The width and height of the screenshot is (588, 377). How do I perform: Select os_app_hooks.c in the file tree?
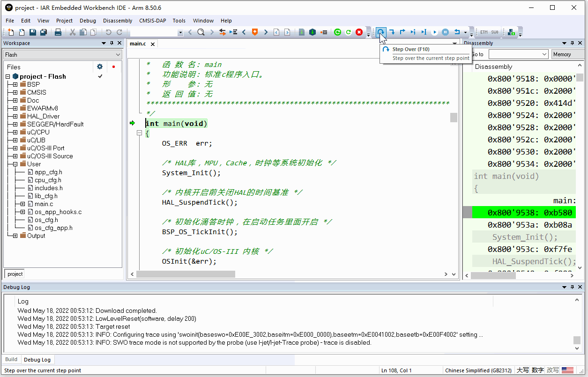[58, 212]
